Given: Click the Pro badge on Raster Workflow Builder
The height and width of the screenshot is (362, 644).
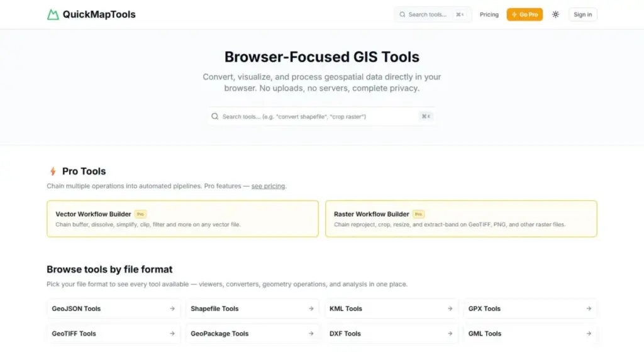Looking at the screenshot, I should 418,214.
